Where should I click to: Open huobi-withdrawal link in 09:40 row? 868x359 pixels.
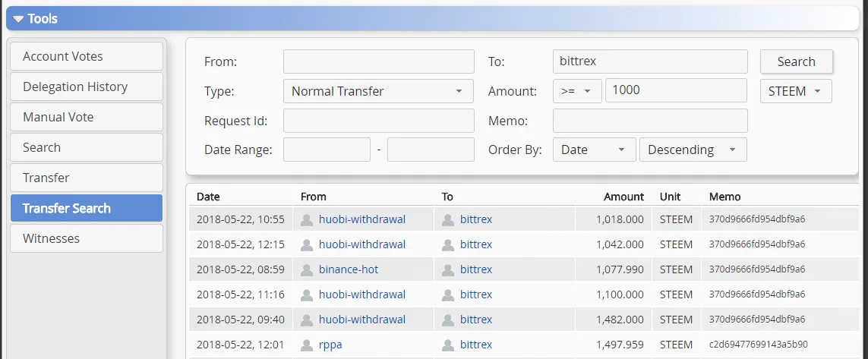362,320
